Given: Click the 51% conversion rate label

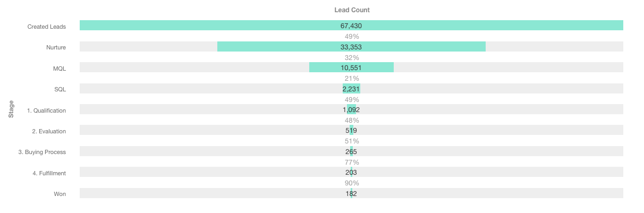Looking at the screenshot, I should click(x=352, y=141).
